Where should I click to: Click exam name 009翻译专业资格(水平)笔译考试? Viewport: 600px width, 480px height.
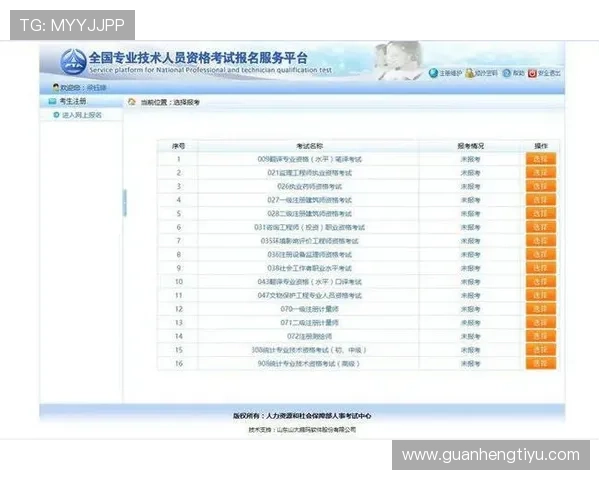tap(309, 159)
